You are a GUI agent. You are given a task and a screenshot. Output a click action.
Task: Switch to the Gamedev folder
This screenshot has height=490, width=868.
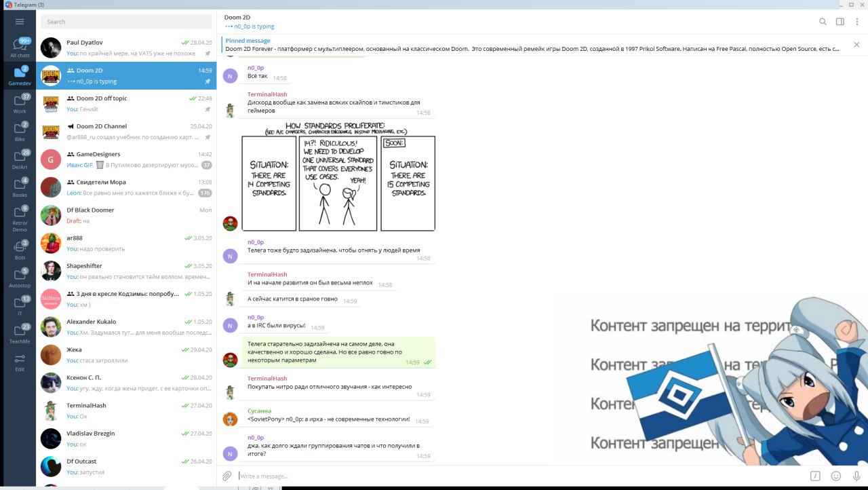[20, 76]
